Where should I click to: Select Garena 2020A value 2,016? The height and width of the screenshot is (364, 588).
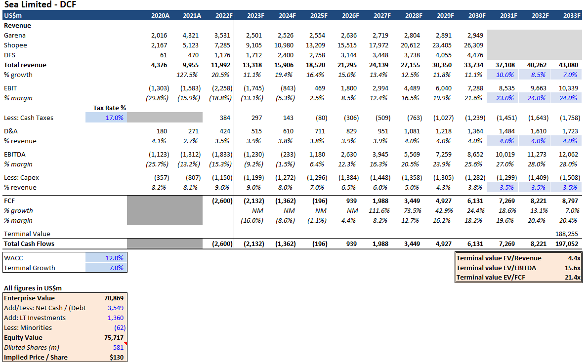[x=159, y=35]
